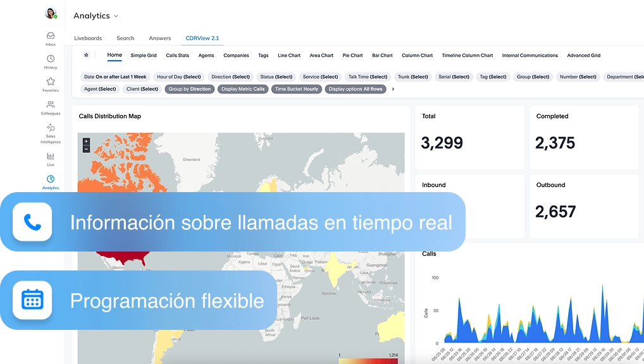Image resolution: width=644 pixels, height=364 pixels.
Task: Click the map zoom out button
Action: coord(87,149)
